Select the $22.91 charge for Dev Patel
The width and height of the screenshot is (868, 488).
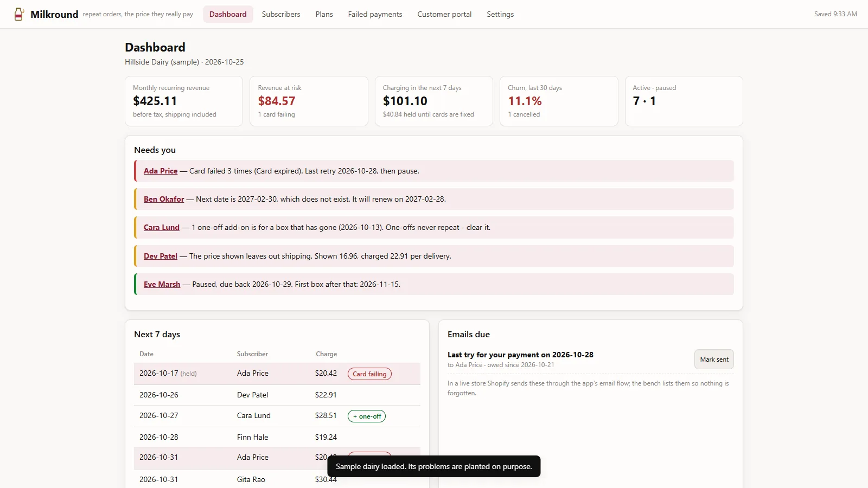point(326,395)
